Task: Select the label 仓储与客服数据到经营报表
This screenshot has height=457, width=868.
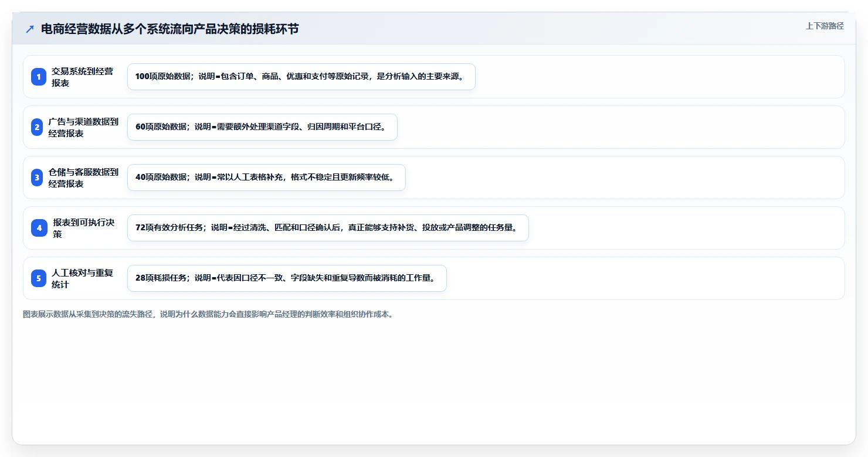Action: [83, 178]
